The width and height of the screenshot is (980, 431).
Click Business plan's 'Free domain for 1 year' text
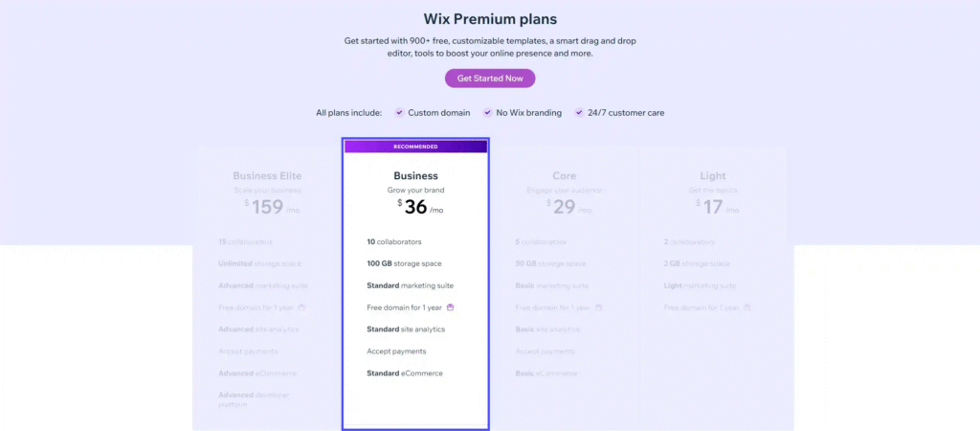point(404,307)
